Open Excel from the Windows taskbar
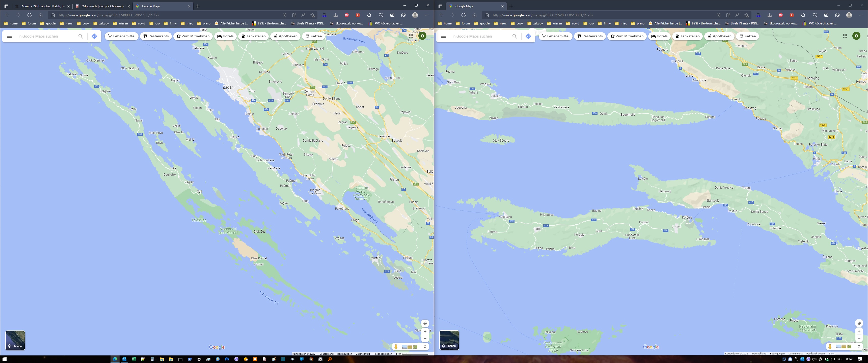The image size is (868, 363). (133, 359)
